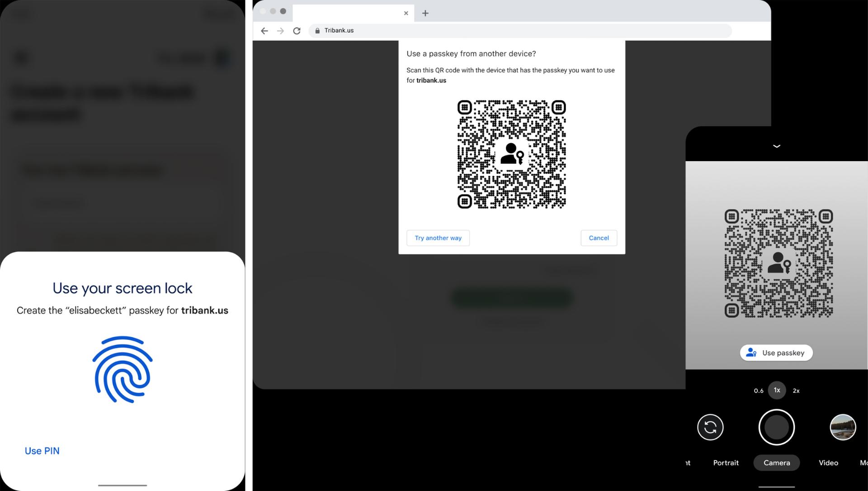Click the lock icon in address bar
Screen dimensions: 868x491
pyautogui.click(x=317, y=31)
